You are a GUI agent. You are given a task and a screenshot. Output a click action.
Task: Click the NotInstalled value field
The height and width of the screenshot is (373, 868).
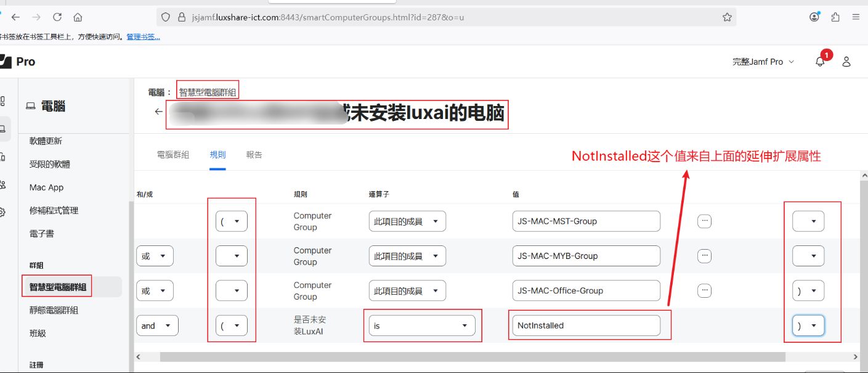click(x=585, y=326)
